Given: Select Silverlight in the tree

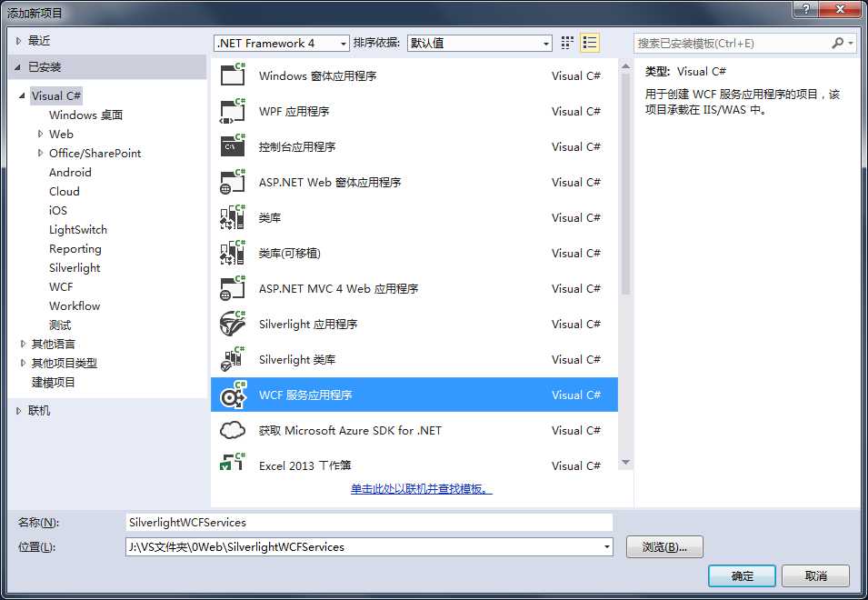Looking at the screenshot, I should point(75,268).
